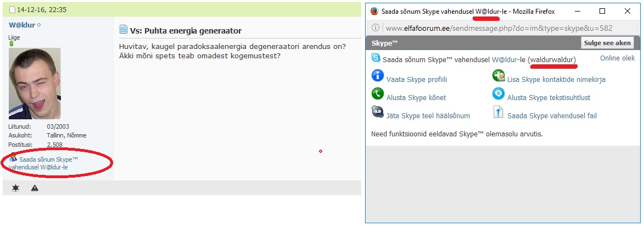Click the voicemail icon beside Jäta Skype teel häälsõnum
This screenshot has height=226, width=644.
377,112
